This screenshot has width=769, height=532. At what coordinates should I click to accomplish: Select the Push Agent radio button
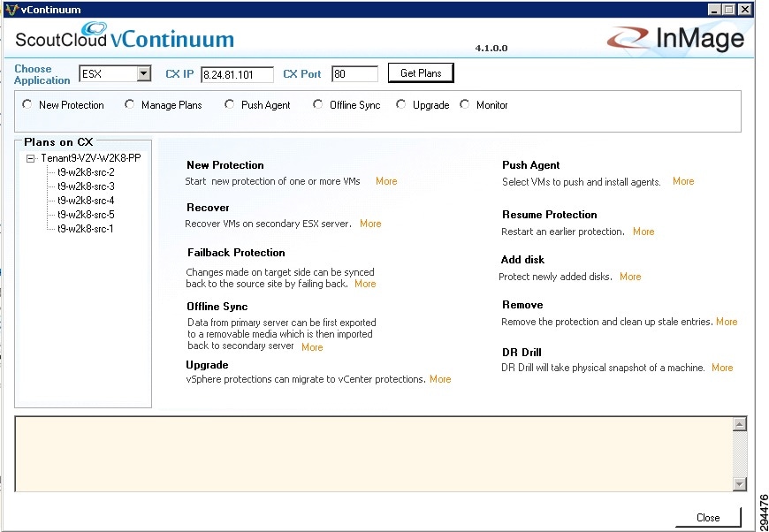coord(230,104)
